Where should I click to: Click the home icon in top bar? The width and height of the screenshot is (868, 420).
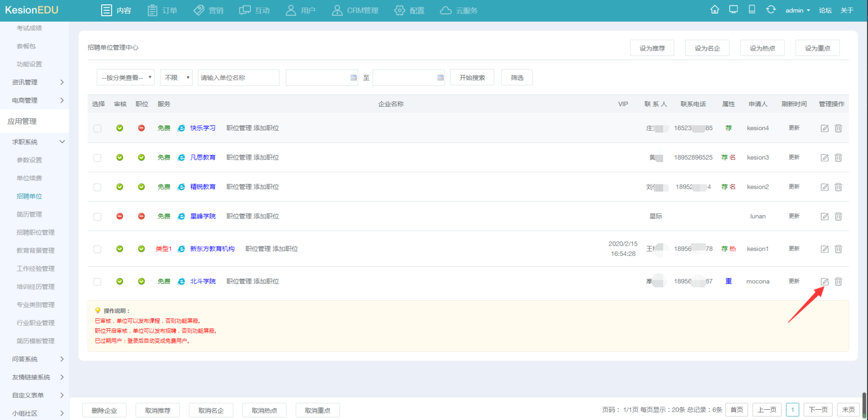pyautogui.click(x=715, y=10)
